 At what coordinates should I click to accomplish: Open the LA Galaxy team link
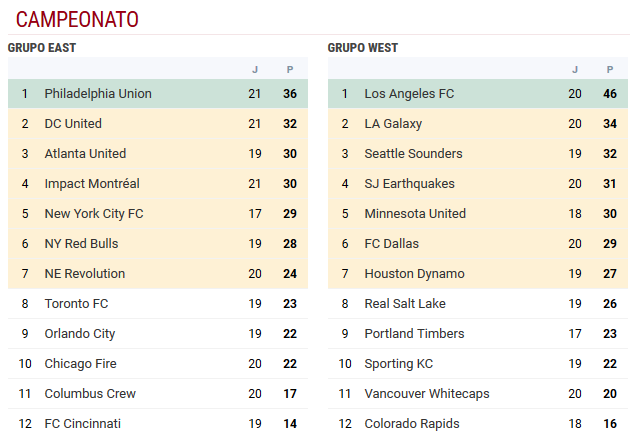393,124
